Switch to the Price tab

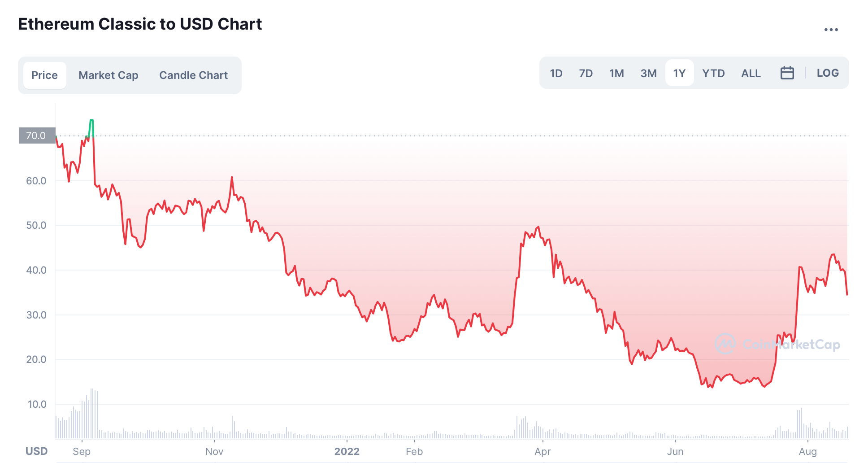pyautogui.click(x=44, y=75)
